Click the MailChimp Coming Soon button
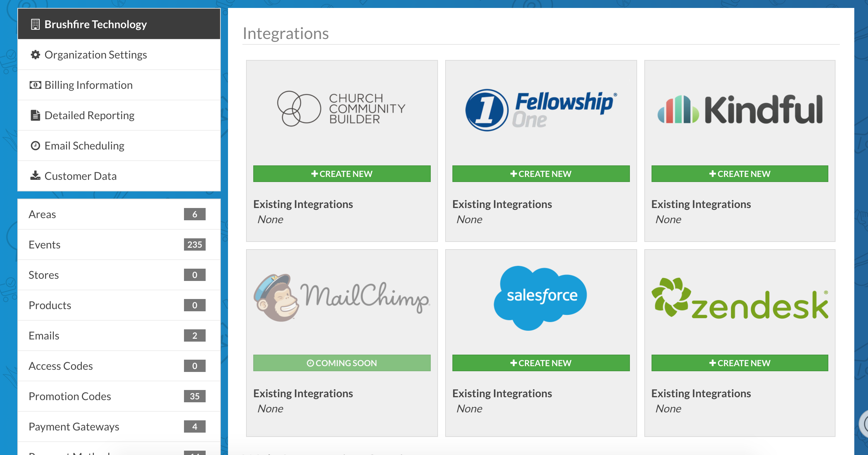The image size is (868, 455). (342, 363)
